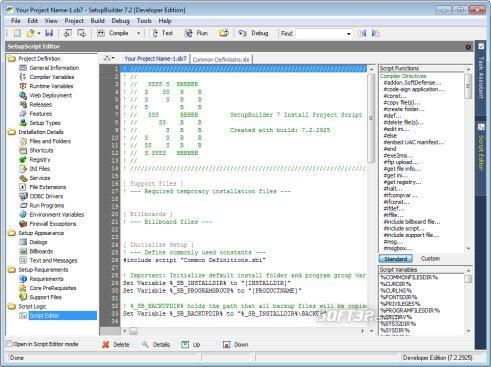Select General Information in the project tree
This screenshot has width=491, height=367.
tap(54, 68)
